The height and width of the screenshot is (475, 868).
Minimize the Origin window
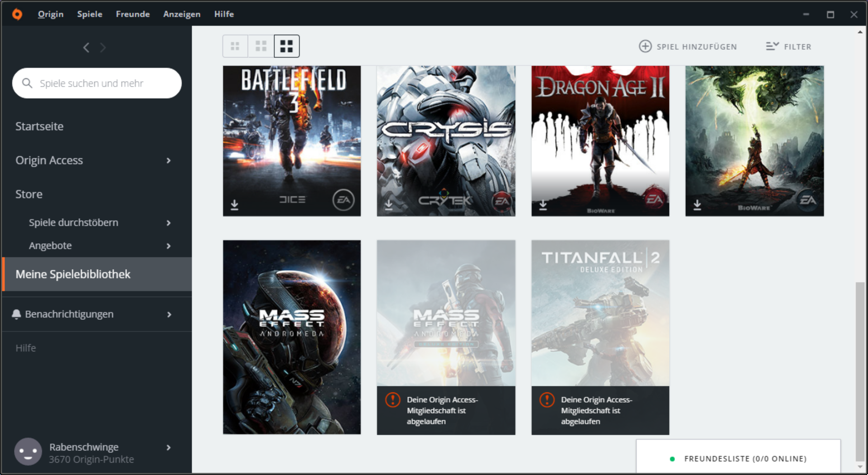[806, 14]
